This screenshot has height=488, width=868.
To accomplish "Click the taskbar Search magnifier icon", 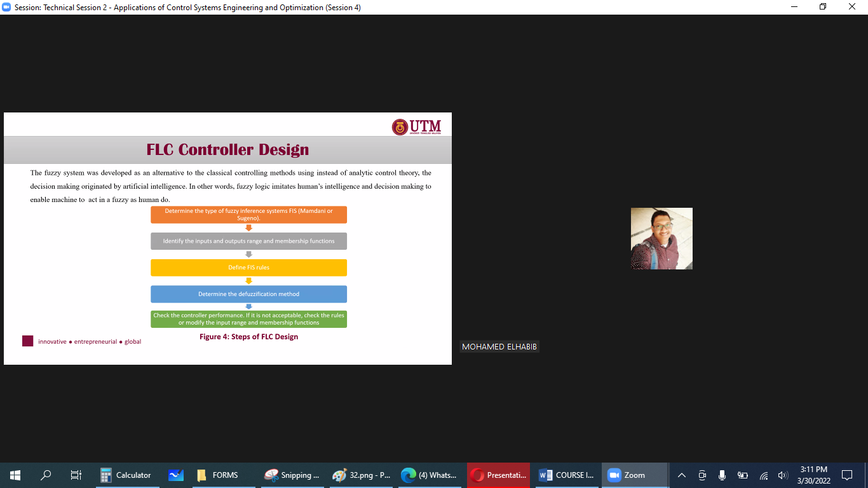I will pyautogui.click(x=46, y=475).
